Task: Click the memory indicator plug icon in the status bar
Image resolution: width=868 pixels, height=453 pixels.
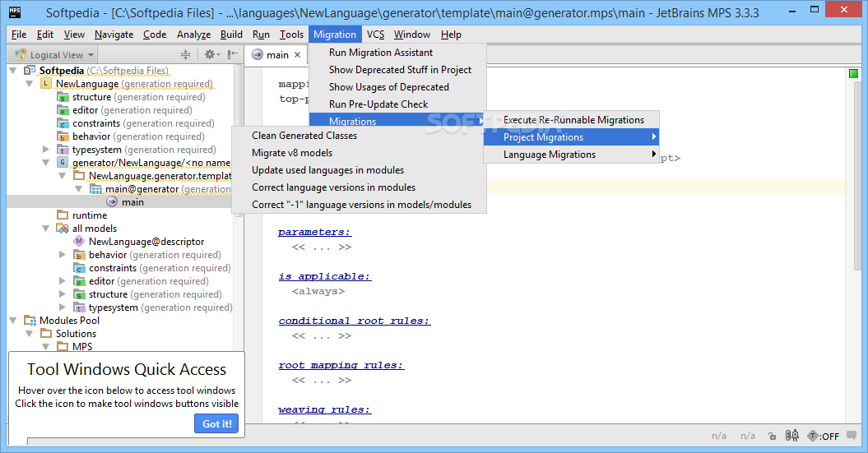Action: pos(792,436)
